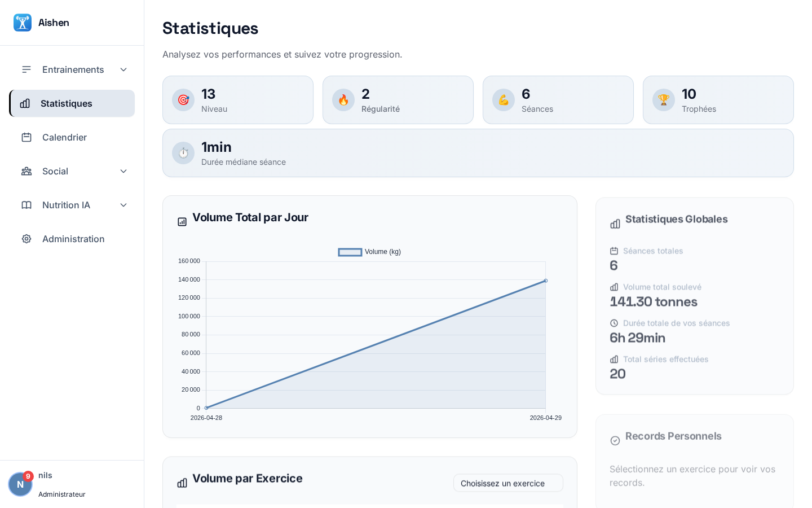Click the "20" total séries value
812x508 pixels.
(x=617, y=374)
